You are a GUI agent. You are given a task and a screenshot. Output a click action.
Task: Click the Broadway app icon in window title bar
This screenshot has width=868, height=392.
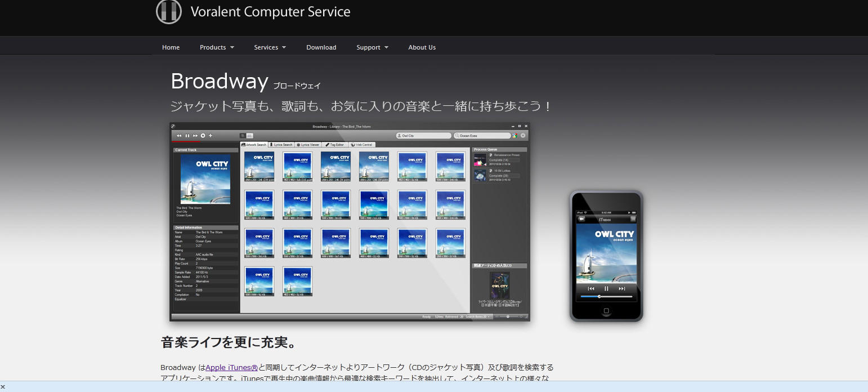point(173,126)
